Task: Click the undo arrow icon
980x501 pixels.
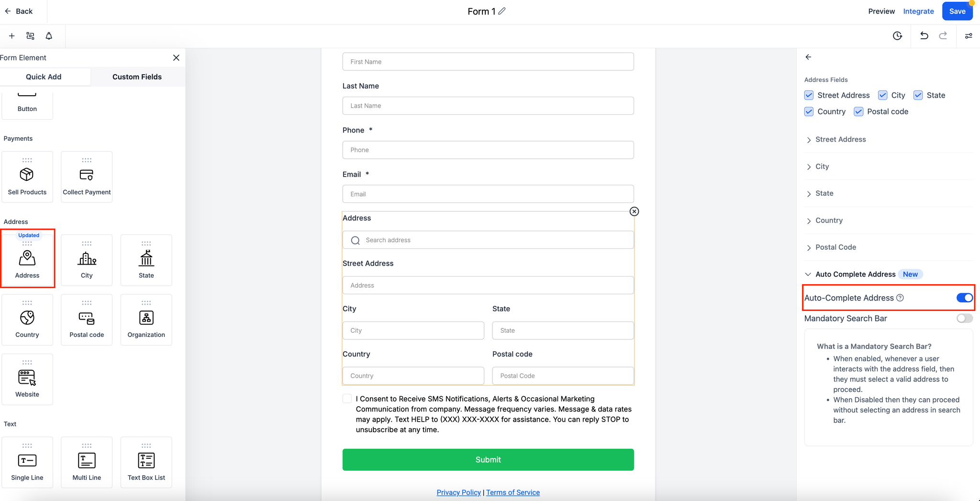Action: (924, 36)
